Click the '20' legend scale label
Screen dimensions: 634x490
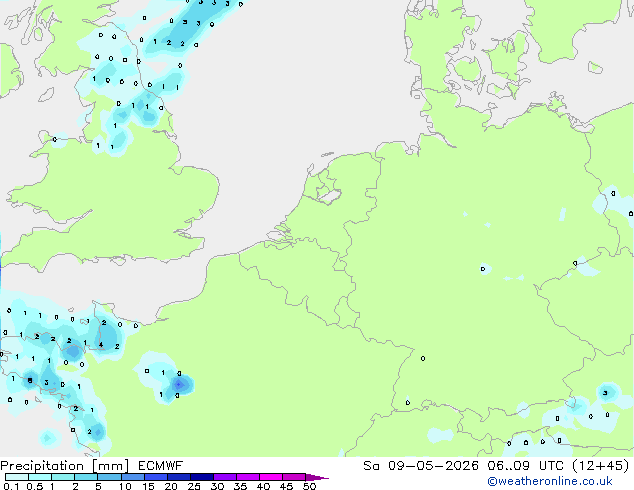tap(171, 486)
